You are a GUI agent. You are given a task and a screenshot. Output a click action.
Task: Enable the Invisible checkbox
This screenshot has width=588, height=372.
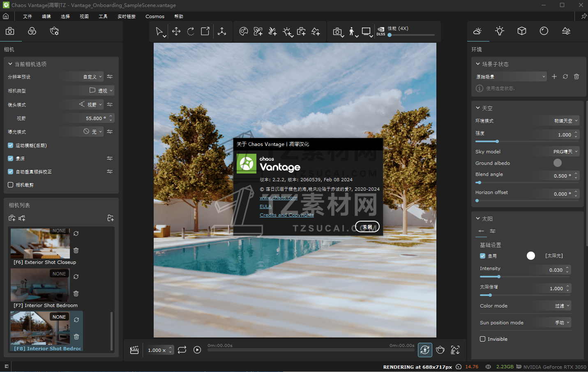click(483, 339)
